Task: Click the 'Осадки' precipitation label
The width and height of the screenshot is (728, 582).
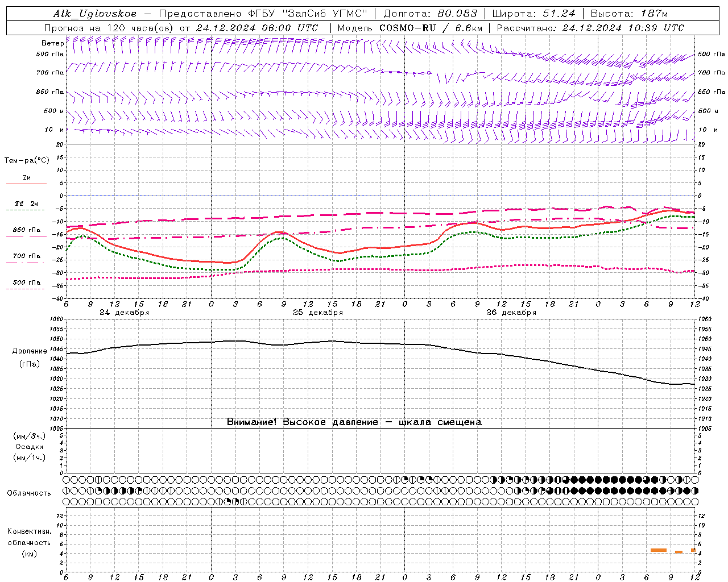Action: (30, 447)
